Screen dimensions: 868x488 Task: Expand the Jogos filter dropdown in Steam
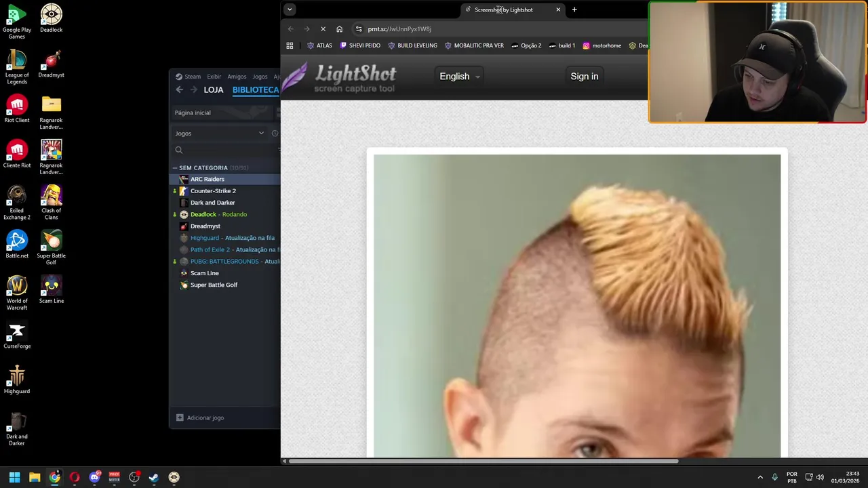coord(261,134)
